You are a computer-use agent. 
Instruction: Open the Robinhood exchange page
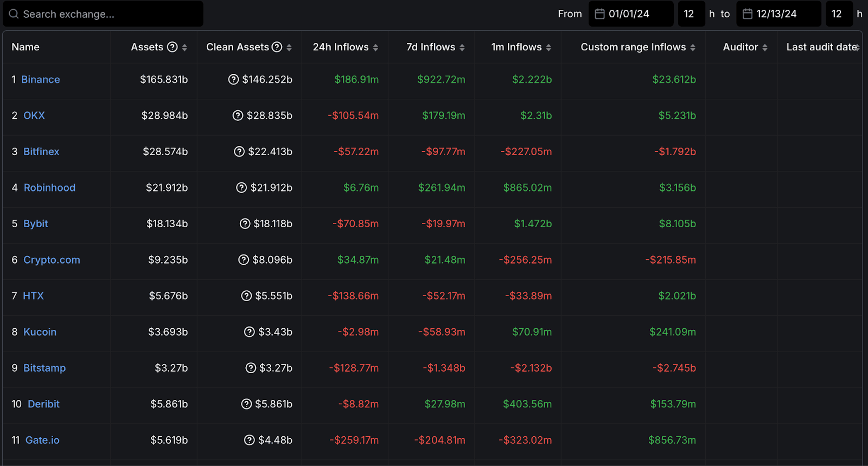click(x=49, y=188)
